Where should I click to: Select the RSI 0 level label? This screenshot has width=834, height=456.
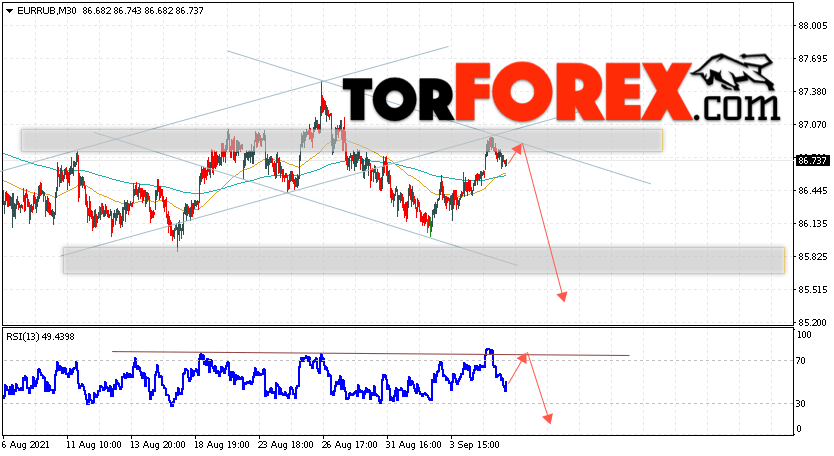(799, 429)
